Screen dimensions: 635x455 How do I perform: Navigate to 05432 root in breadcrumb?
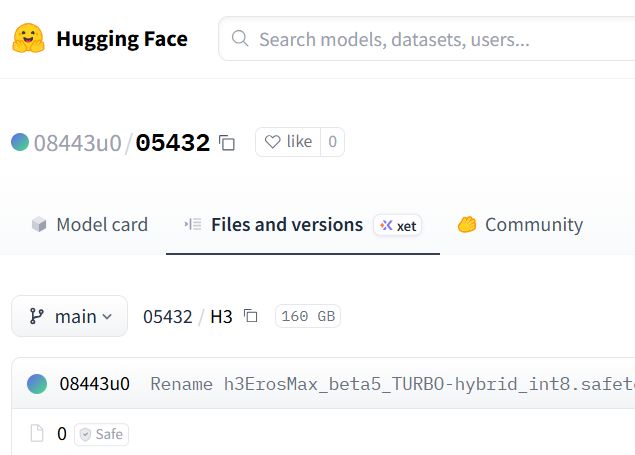[x=168, y=317]
